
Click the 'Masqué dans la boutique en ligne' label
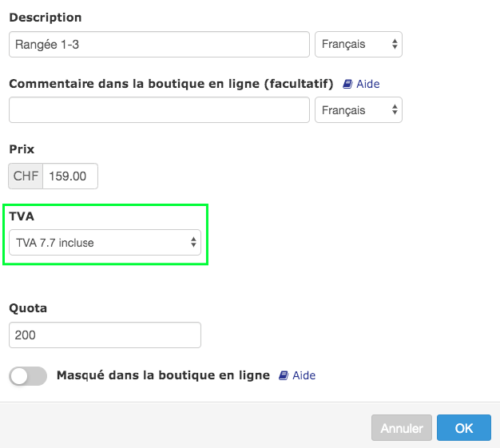pyautogui.click(x=163, y=375)
